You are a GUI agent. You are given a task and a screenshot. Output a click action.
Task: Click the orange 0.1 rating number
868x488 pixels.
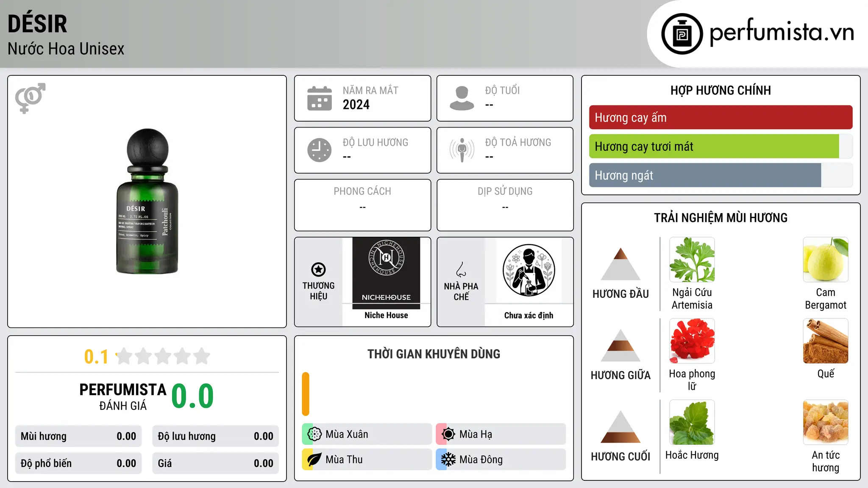pyautogui.click(x=96, y=357)
